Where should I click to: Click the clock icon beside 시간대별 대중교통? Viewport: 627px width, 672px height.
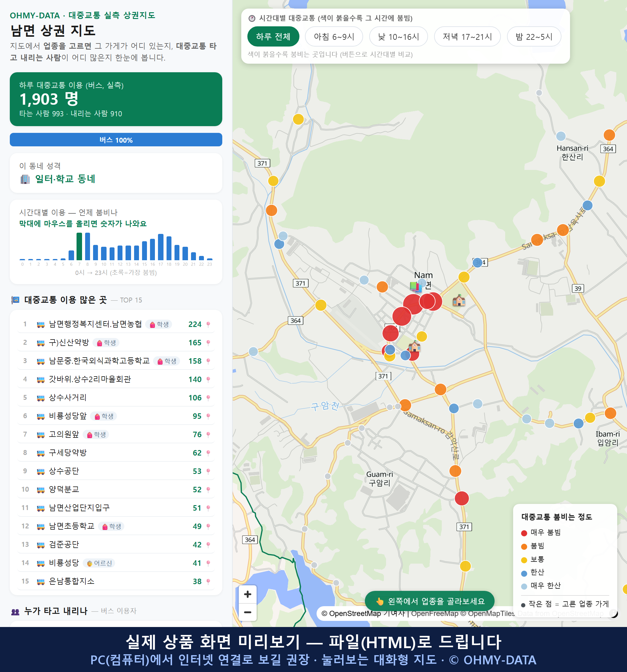pyautogui.click(x=252, y=18)
